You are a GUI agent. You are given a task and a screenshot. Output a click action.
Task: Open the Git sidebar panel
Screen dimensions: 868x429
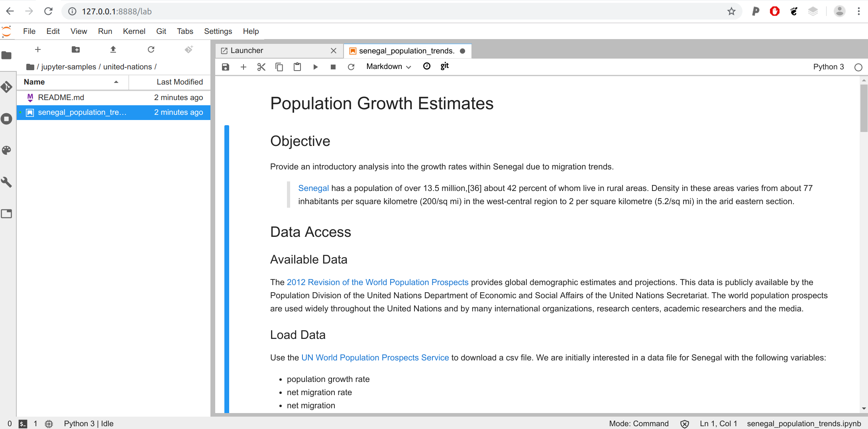tap(7, 87)
